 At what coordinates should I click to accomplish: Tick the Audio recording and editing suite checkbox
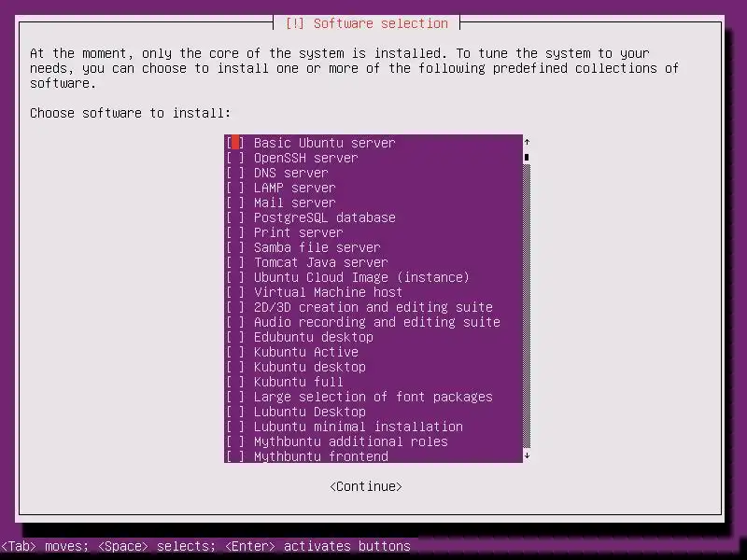point(235,322)
